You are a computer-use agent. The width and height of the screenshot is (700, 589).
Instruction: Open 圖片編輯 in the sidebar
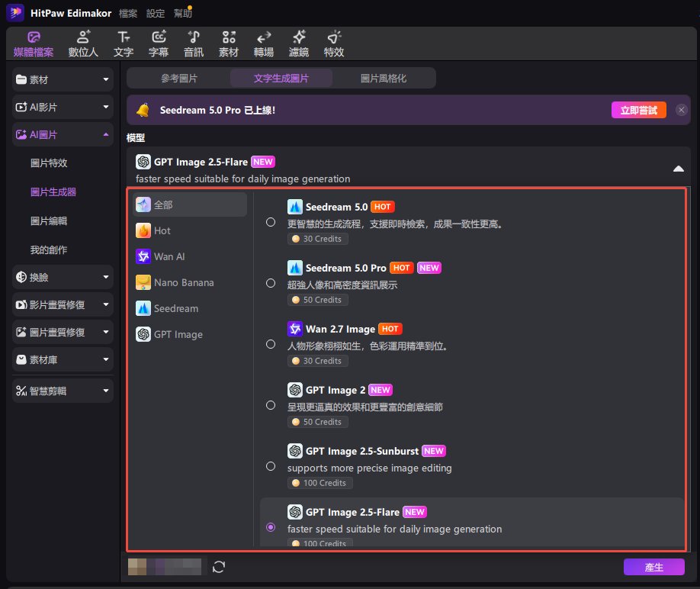[x=49, y=221]
